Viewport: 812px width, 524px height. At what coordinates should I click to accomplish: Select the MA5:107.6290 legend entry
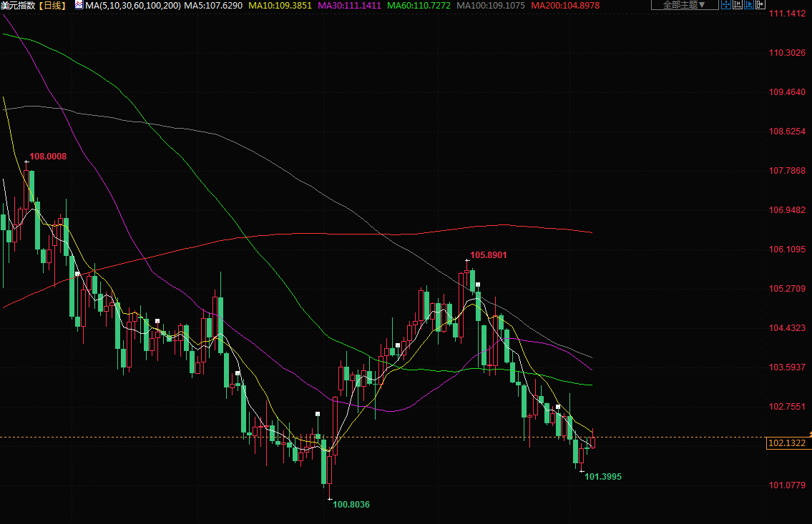(213, 5)
